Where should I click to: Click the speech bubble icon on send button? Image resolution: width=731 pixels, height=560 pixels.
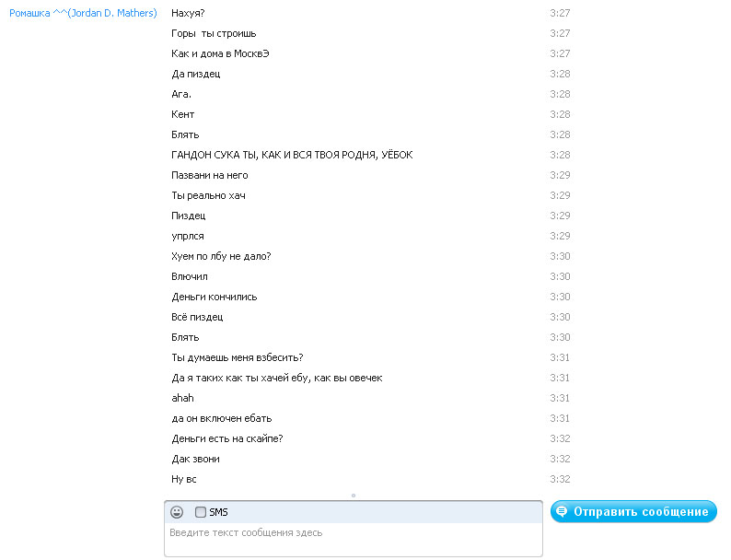pyautogui.click(x=562, y=511)
